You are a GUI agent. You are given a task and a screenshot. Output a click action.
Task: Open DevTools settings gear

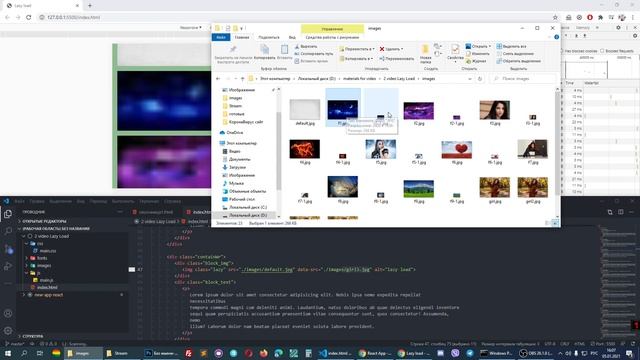pos(618,28)
